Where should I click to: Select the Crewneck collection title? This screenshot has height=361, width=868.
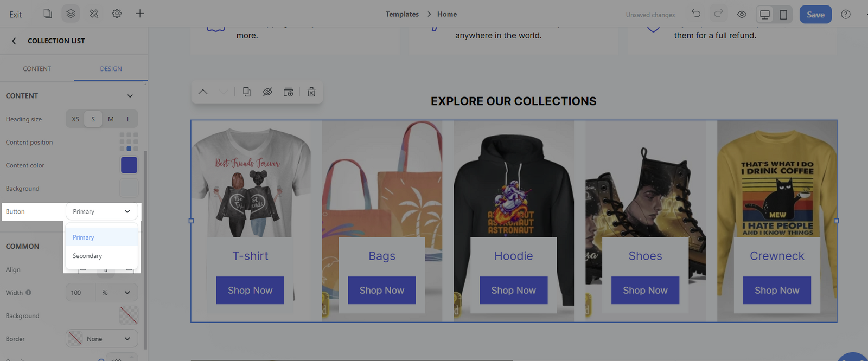coord(777,256)
